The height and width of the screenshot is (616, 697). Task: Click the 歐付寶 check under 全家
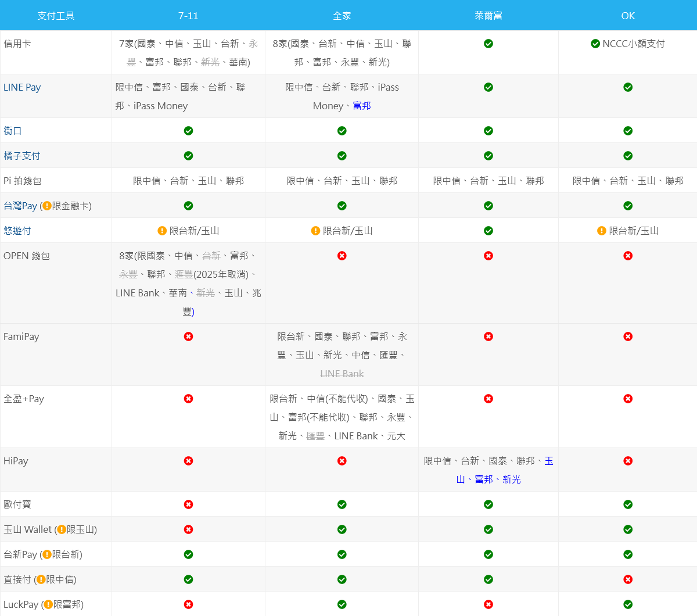pyautogui.click(x=342, y=504)
